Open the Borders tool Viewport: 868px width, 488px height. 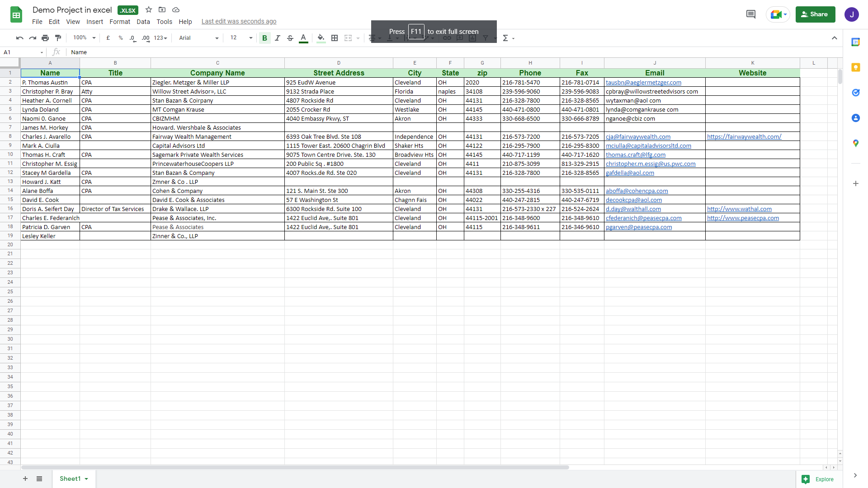coord(335,38)
